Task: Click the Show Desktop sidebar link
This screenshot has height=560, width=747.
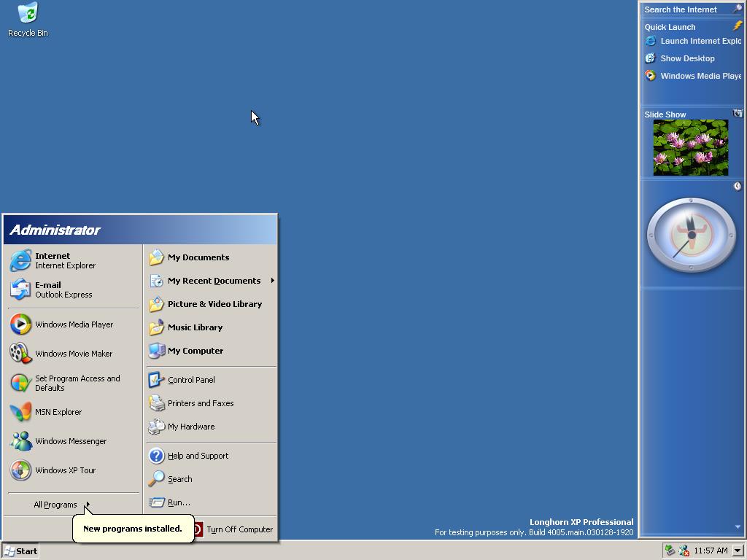Action: click(x=687, y=58)
